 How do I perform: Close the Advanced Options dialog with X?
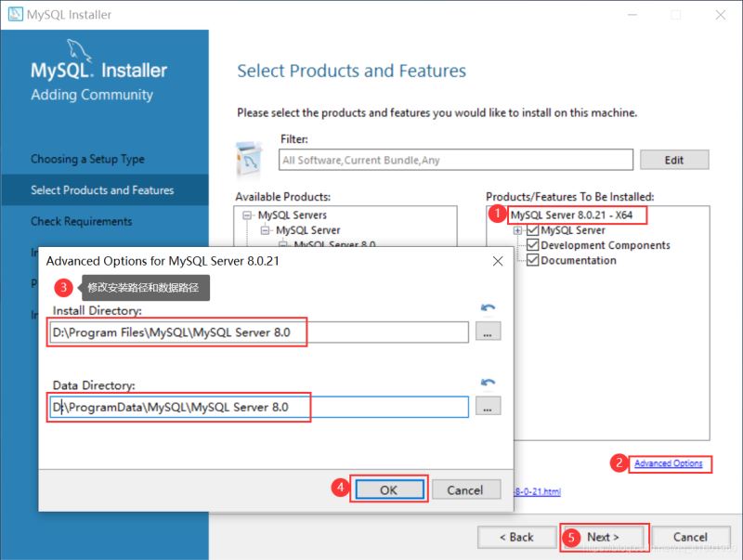(499, 261)
